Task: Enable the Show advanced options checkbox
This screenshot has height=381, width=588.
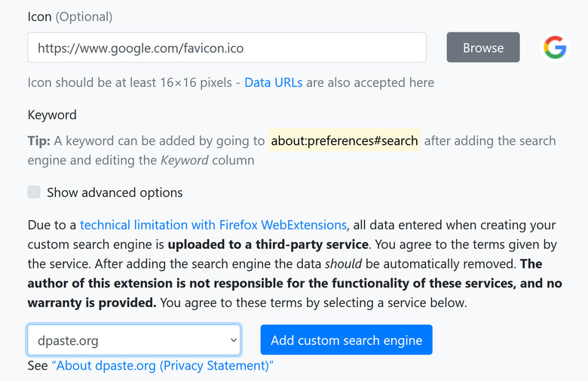Action: [34, 192]
